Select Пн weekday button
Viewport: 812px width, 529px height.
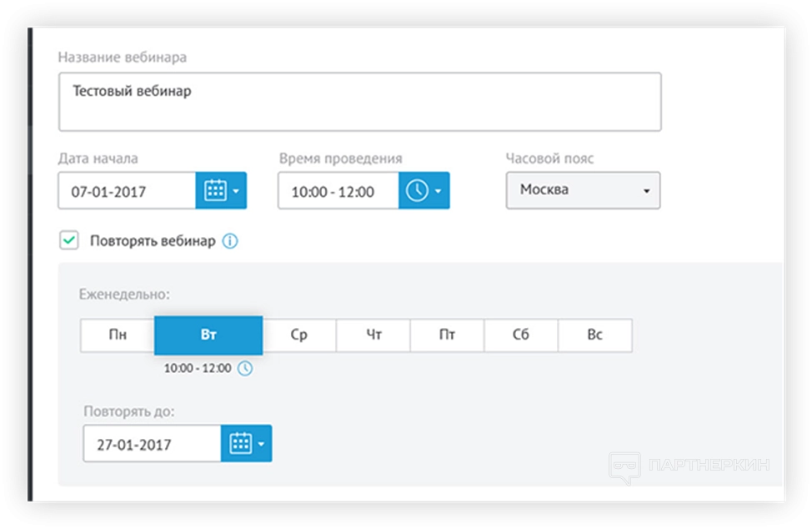[x=118, y=335]
